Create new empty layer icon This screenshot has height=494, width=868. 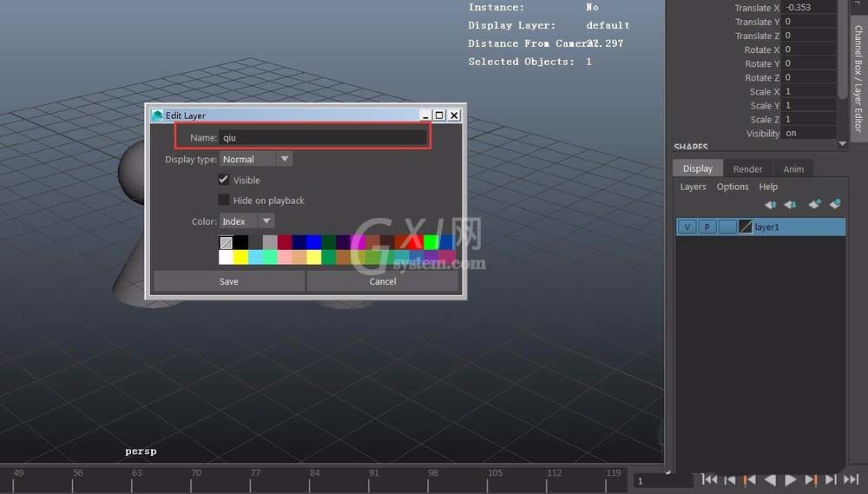(814, 204)
